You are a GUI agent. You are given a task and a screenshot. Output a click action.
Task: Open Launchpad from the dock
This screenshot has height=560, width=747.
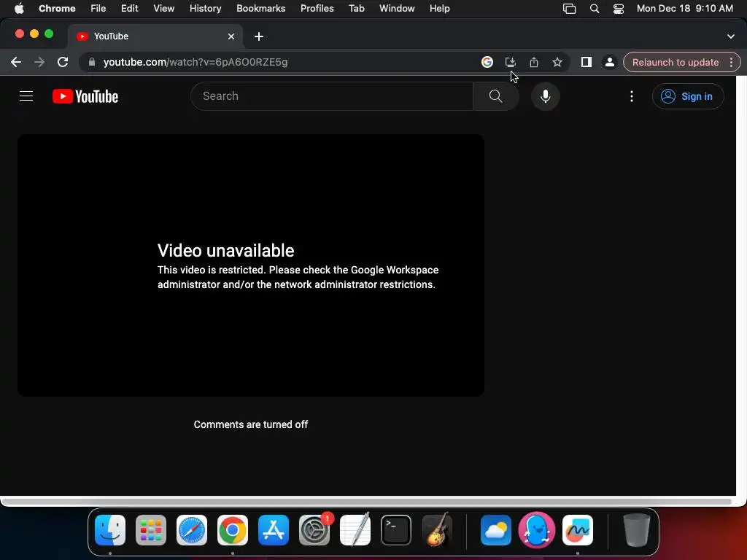151,530
